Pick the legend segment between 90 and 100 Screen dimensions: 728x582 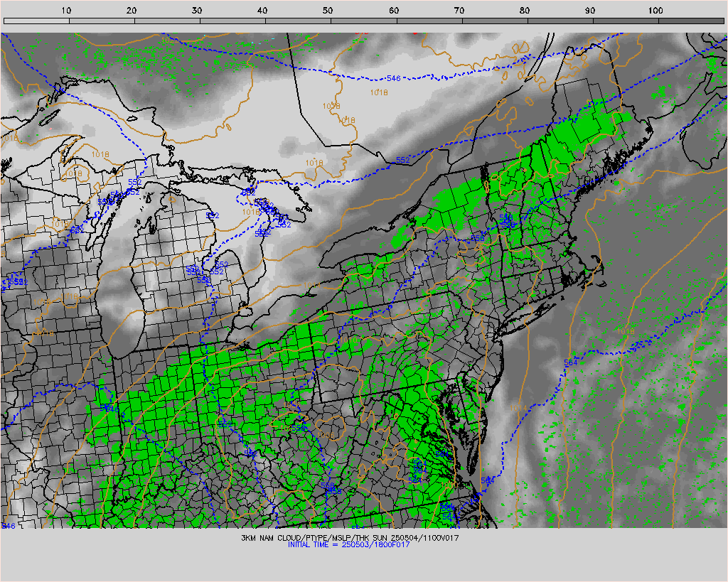tap(626, 21)
